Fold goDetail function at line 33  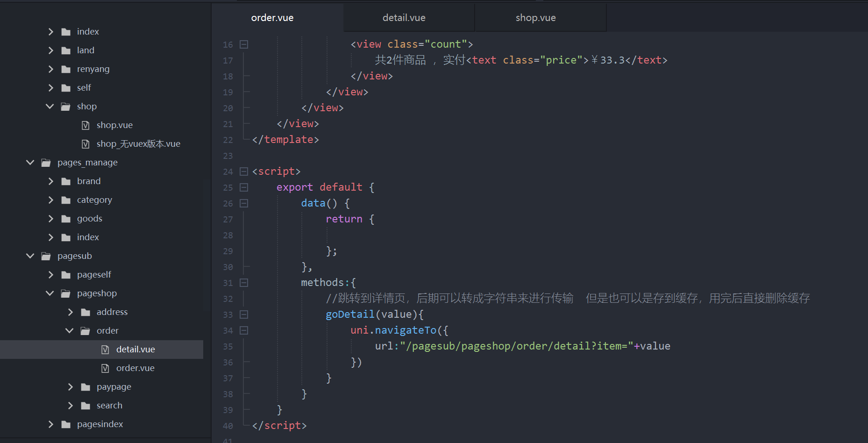pos(244,314)
